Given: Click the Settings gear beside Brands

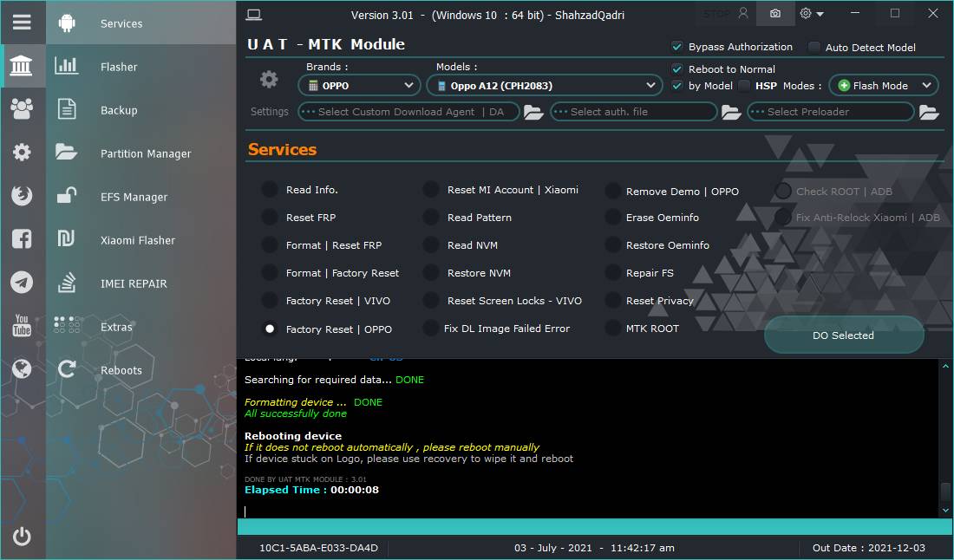Looking at the screenshot, I should click(x=269, y=80).
